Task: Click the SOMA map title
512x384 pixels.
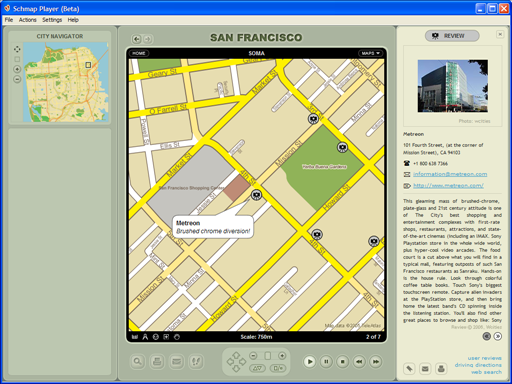Action: [256, 53]
